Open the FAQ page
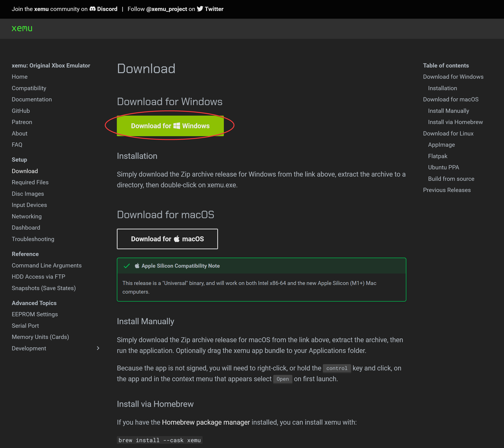Screen dimensions: 504x448 pos(17,145)
